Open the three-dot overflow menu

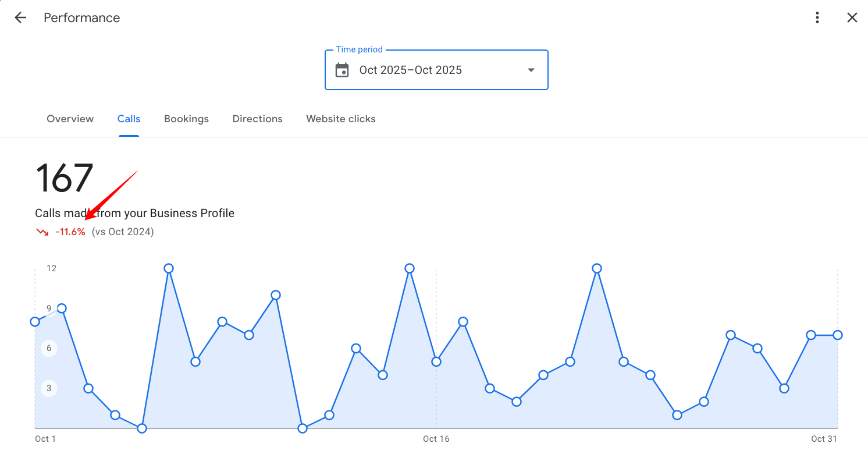point(817,17)
